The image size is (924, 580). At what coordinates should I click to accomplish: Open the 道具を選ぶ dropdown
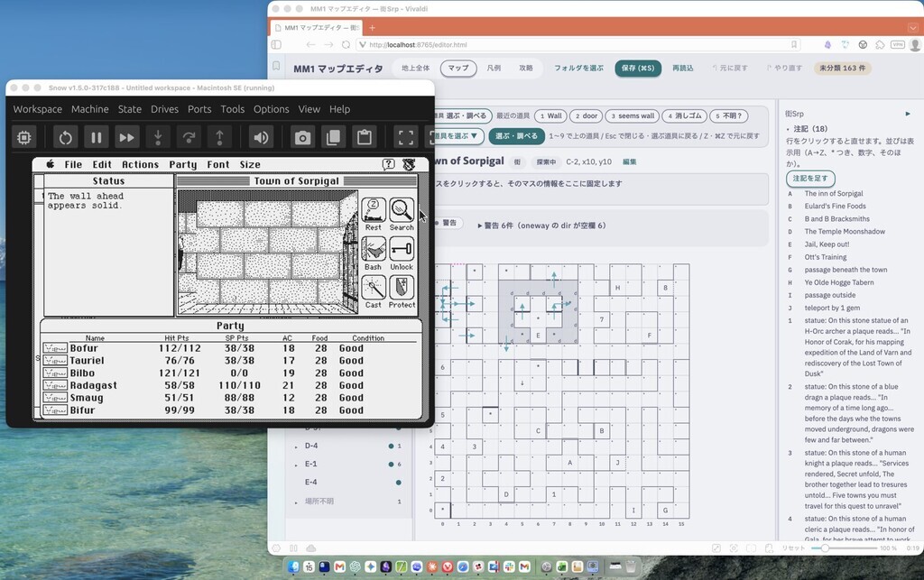tap(459, 136)
